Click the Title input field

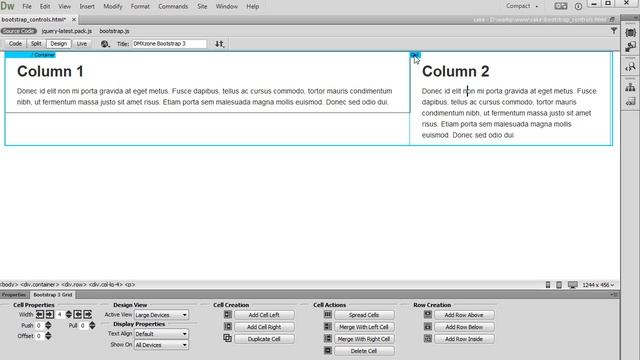pyautogui.click(x=169, y=44)
